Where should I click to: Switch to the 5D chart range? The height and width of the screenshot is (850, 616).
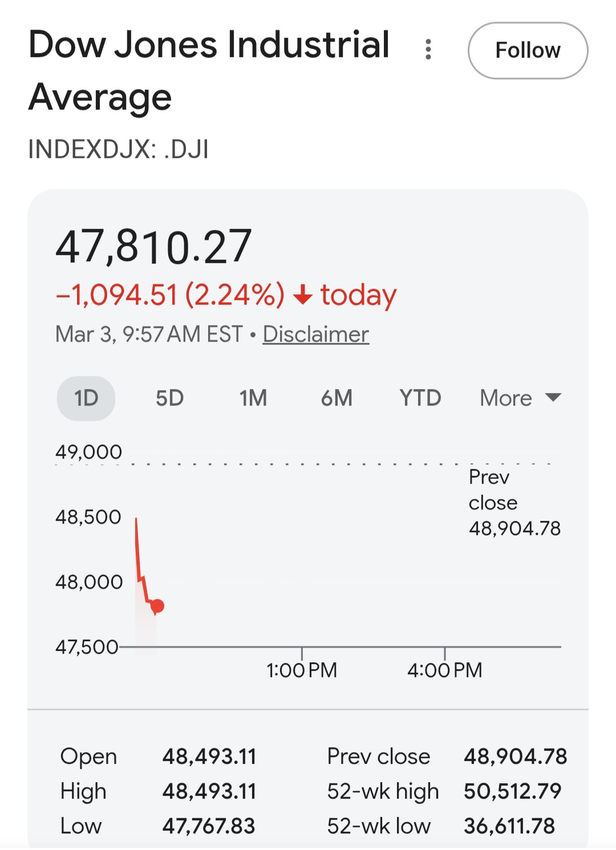tap(169, 398)
